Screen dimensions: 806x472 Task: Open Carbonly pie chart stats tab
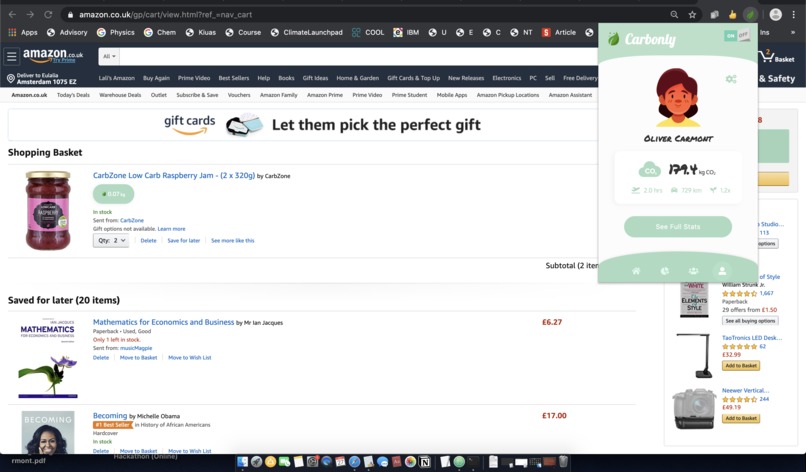[x=665, y=271]
